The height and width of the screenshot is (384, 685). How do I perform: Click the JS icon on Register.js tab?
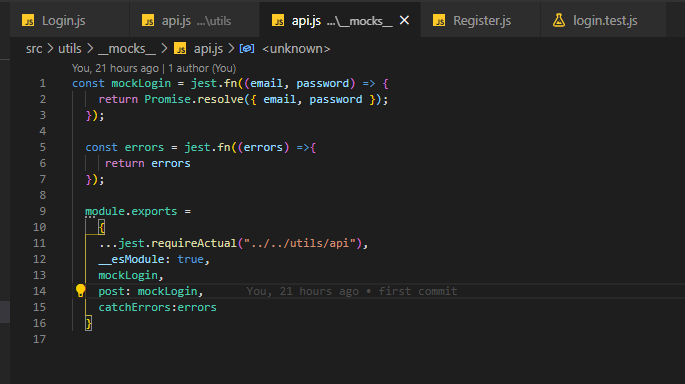pyautogui.click(x=439, y=21)
